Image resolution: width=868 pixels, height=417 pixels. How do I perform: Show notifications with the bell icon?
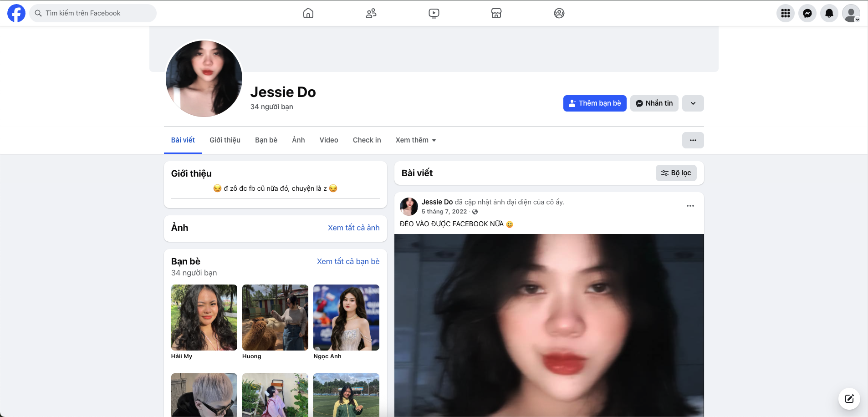[x=829, y=13]
